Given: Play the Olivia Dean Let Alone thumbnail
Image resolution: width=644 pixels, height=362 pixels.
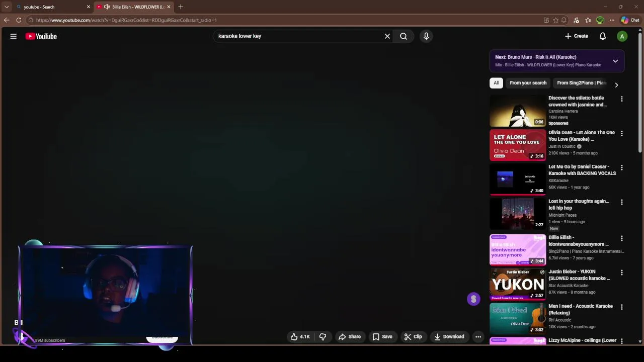Looking at the screenshot, I should coord(518,145).
